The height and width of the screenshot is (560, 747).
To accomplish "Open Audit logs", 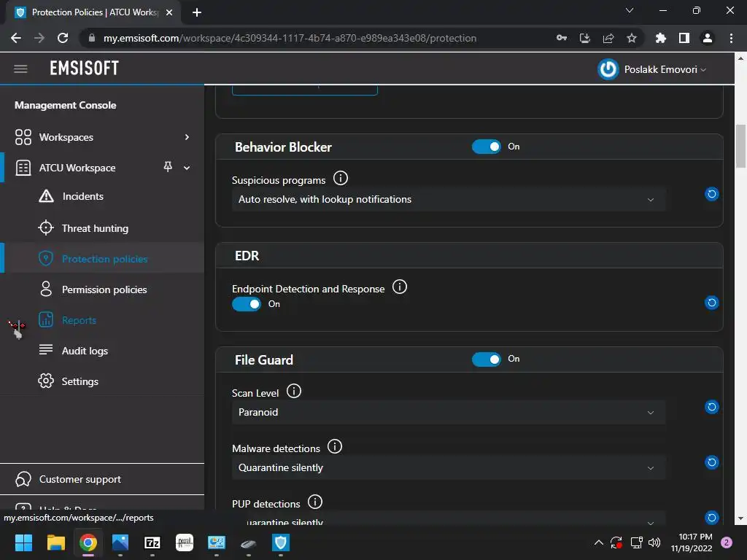I will 85,351.
